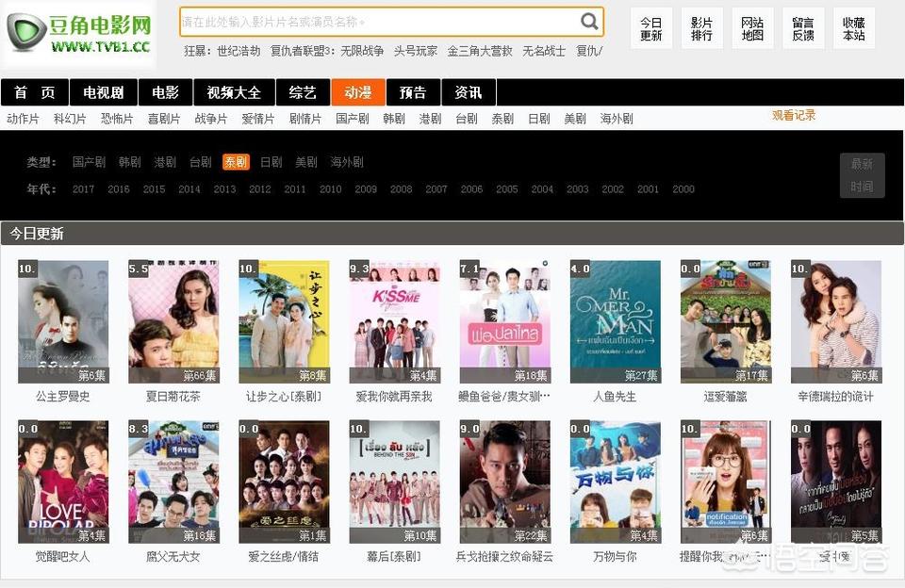The image size is (905, 588).
Task: Click the 豆角电影网 site logo
Action: click(x=79, y=32)
